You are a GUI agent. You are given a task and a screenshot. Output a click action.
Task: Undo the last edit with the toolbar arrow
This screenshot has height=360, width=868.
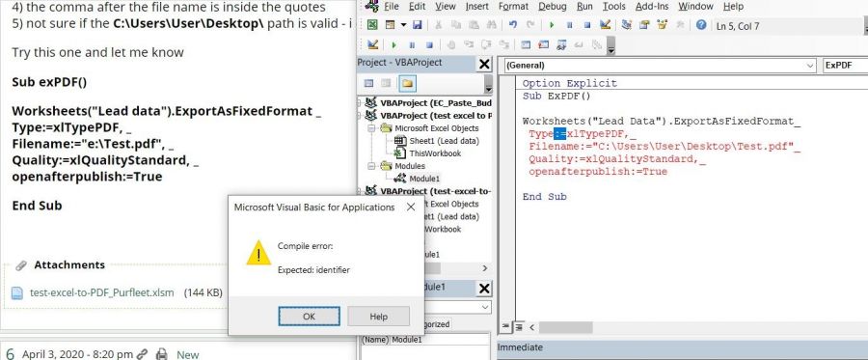point(513,25)
